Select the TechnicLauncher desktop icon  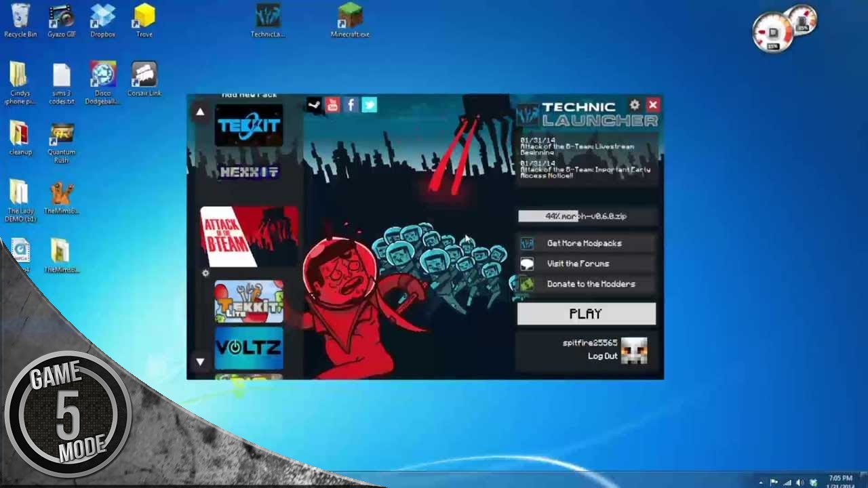click(268, 20)
